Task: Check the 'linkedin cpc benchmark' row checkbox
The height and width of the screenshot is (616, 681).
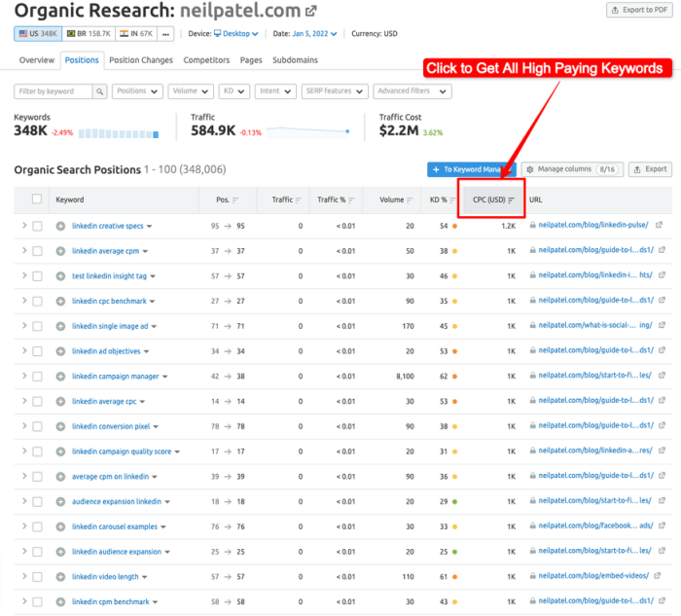Action: tap(37, 301)
